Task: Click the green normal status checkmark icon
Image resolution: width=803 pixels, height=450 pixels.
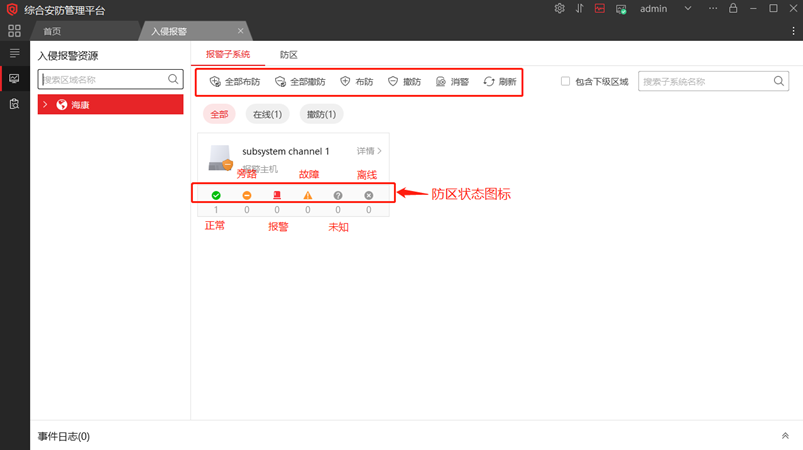Action: tap(216, 195)
